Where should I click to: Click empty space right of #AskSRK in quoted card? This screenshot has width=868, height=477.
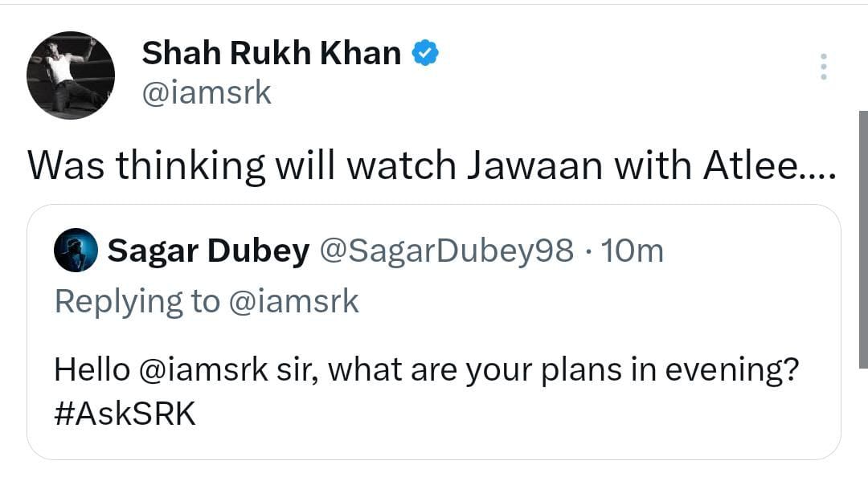pos(514,416)
